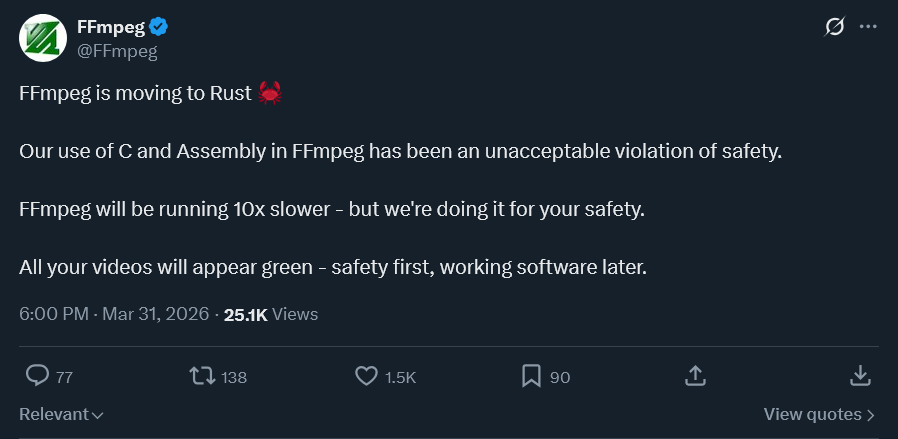
Task: Click the 1.5K likes count
Action: 400,377
